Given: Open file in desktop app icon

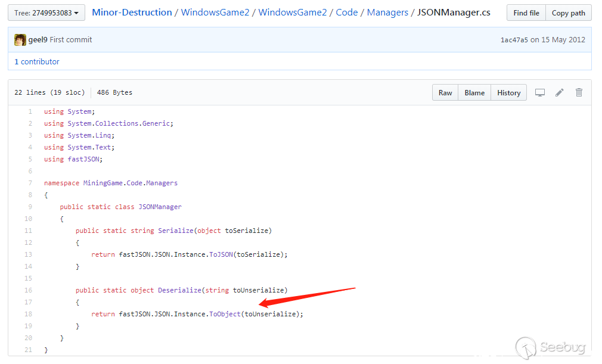Looking at the screenshot, I should (540, 92).
